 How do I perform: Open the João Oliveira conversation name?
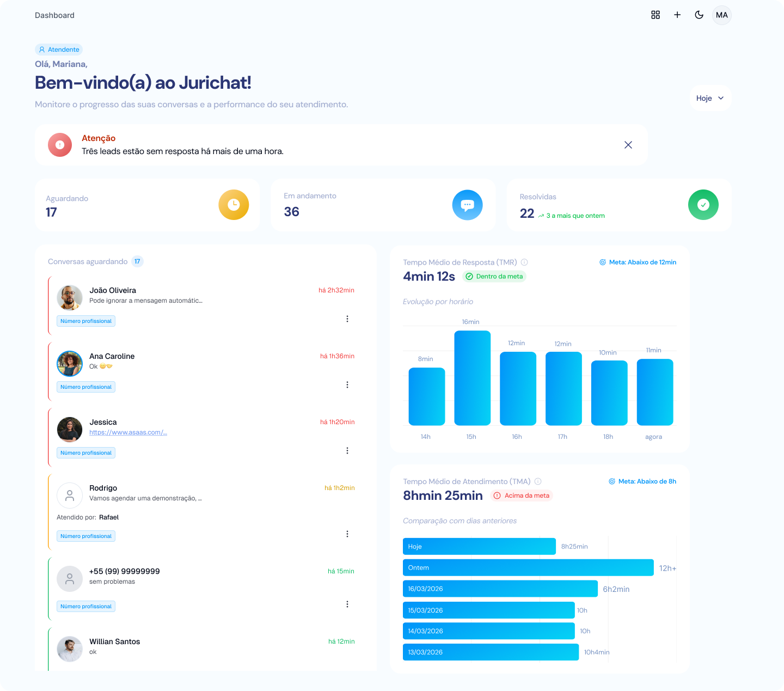point(113,290)
